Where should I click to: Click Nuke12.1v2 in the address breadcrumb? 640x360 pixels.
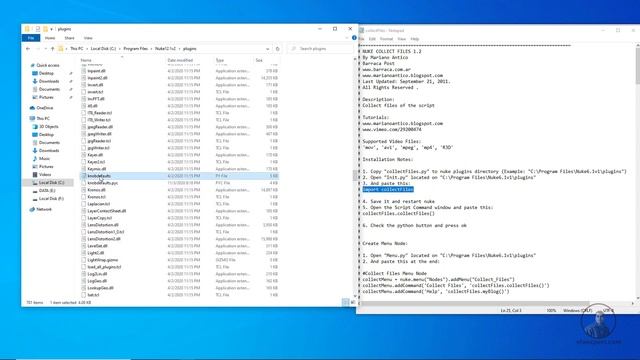tap(165, 49)
